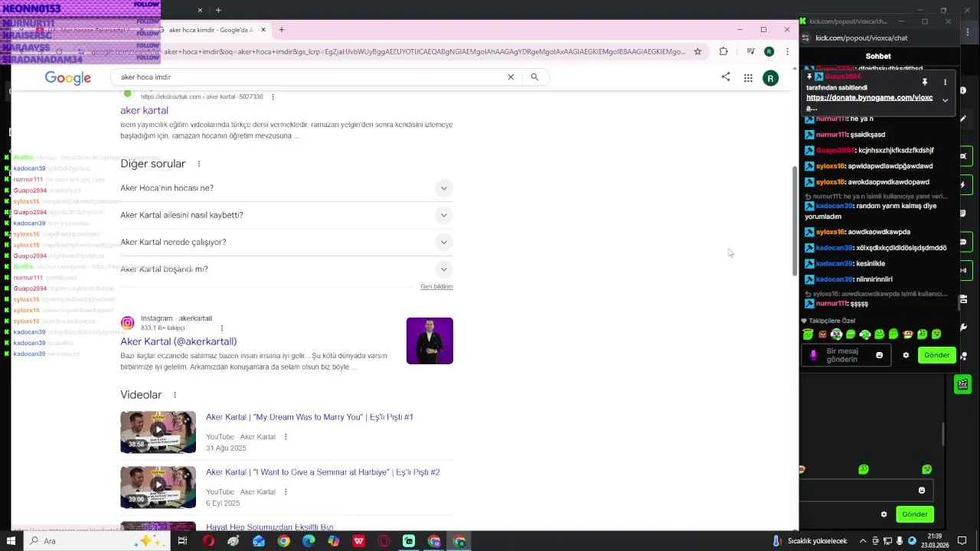Open I Want to Give a Seminar at Harbiye link

coord(323,472)
